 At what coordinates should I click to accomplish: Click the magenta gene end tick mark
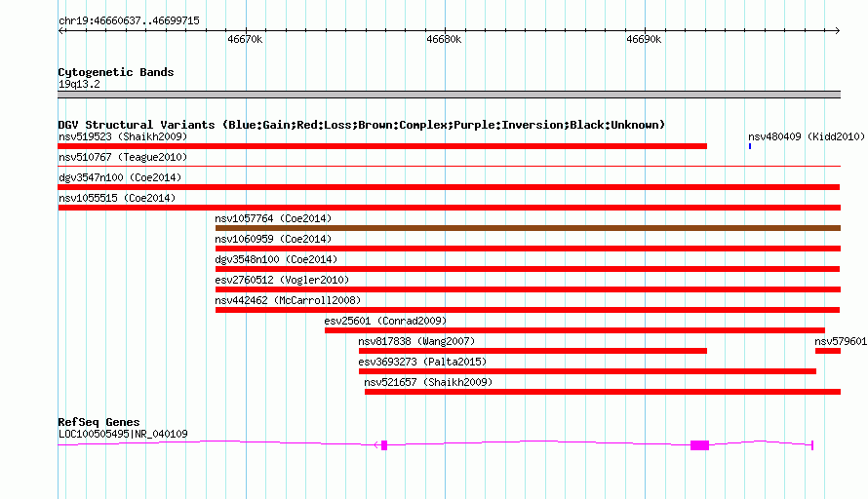(x=812, y=445)
